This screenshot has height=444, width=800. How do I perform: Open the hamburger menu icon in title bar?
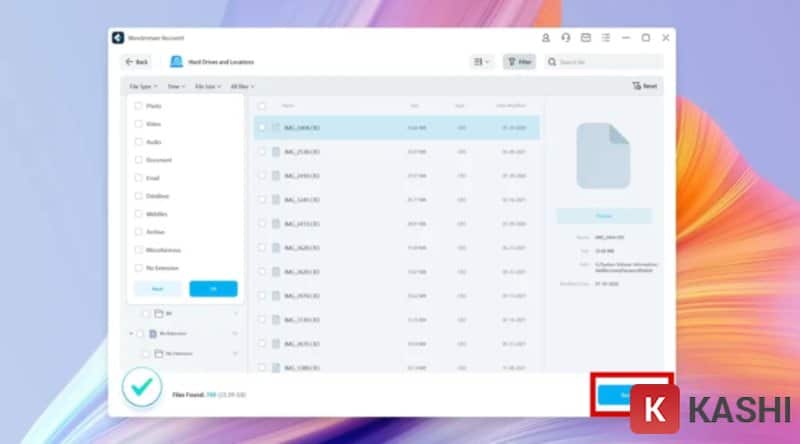click(x=606, y=38)
